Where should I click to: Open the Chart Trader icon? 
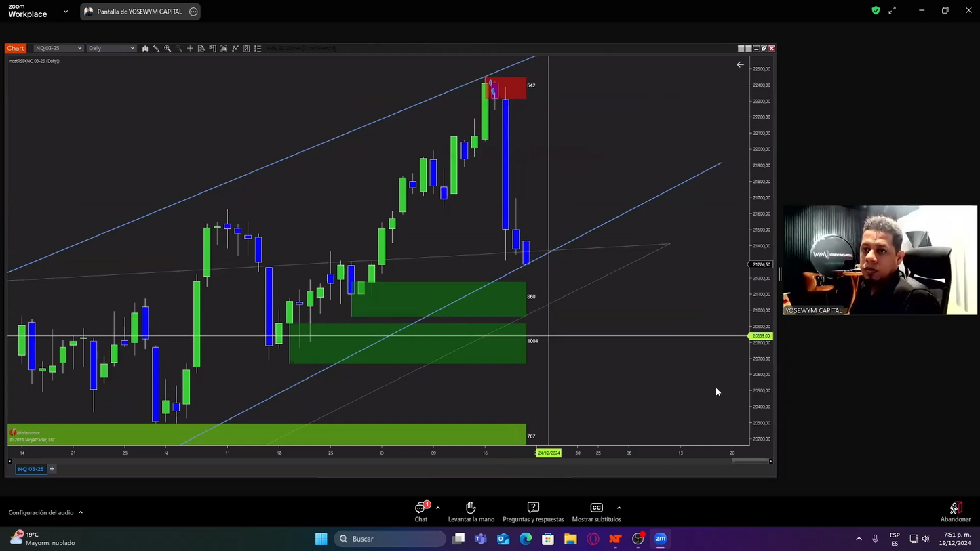212,48
